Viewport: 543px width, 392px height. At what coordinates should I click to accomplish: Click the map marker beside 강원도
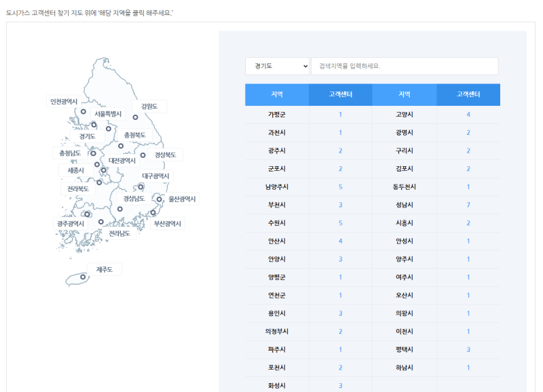pos(135,117)
